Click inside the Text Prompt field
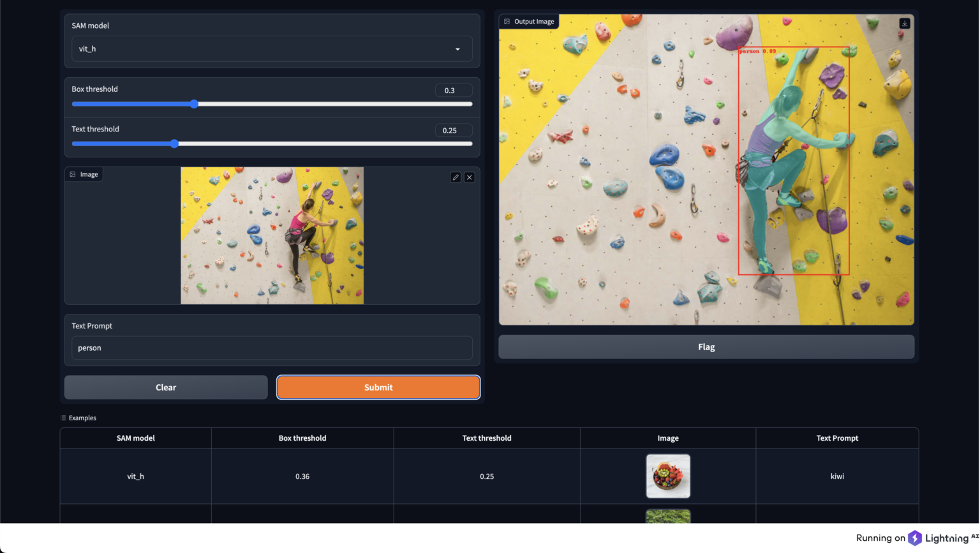The width and height of the screenshot is (980, 553). point(271,348)
